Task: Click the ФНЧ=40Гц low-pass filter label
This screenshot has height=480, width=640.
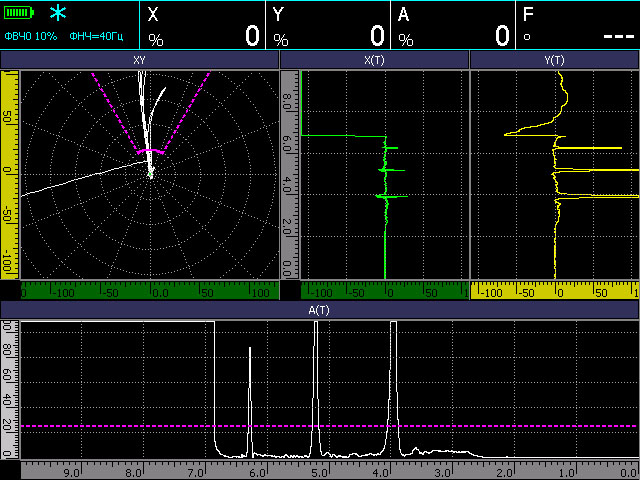Action: click(x=98, y=36)
